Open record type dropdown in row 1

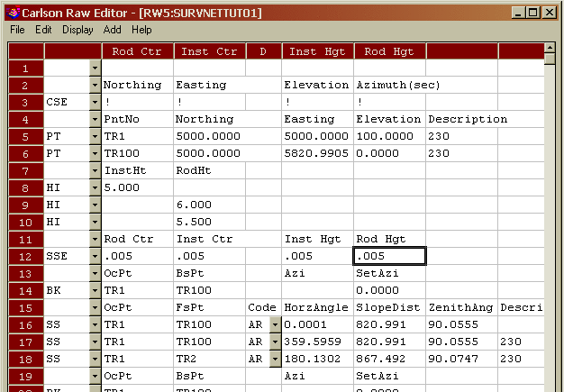(x=95, y=68)
